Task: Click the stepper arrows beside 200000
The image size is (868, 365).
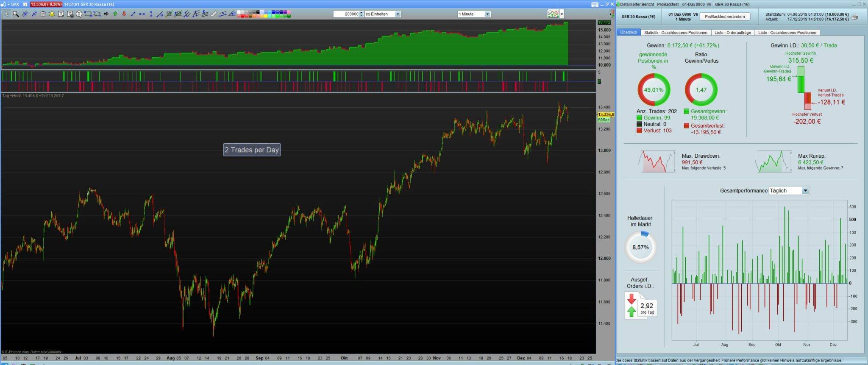Action: click(362, 14)
